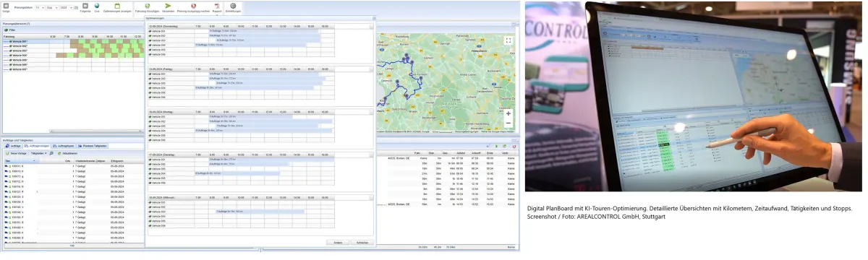Zoom out on the map
Image resolution: width=868 pixels, height=260 pixels.
click(509, 123)
